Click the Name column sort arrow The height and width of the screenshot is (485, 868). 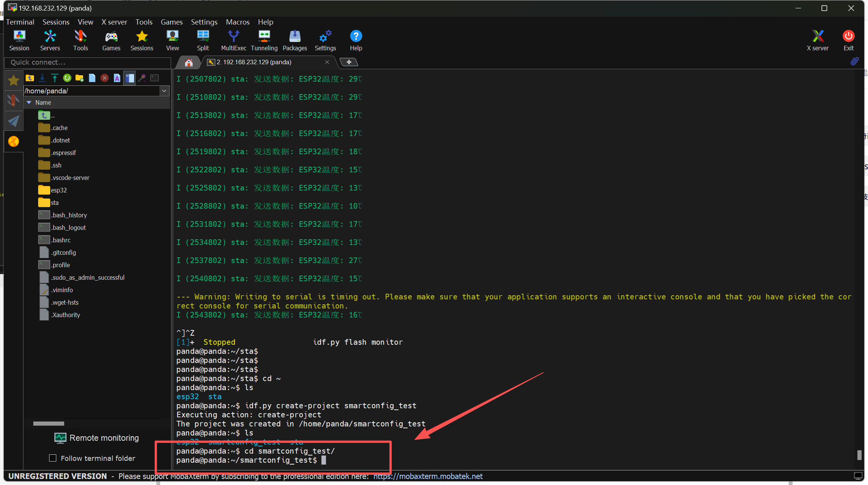(29, 102)
